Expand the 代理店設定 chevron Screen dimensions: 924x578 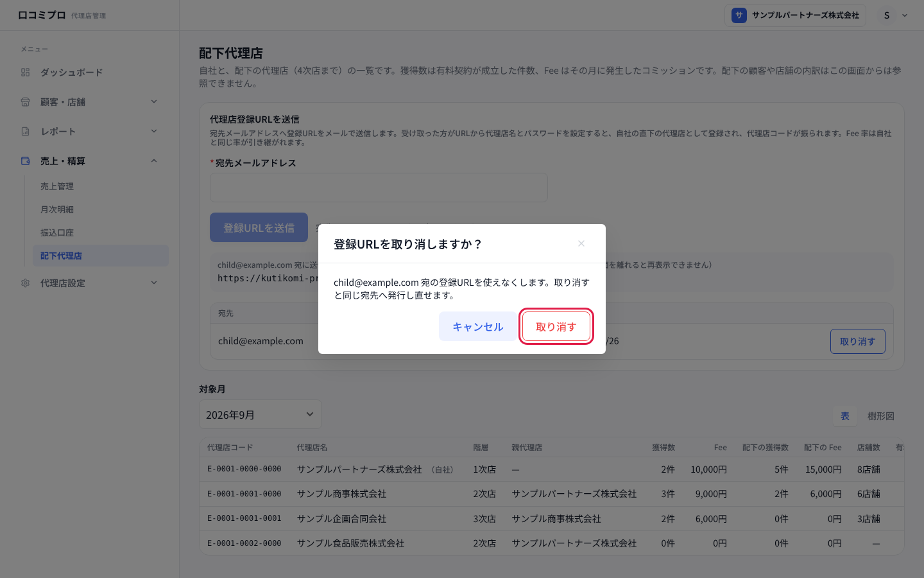154,283
